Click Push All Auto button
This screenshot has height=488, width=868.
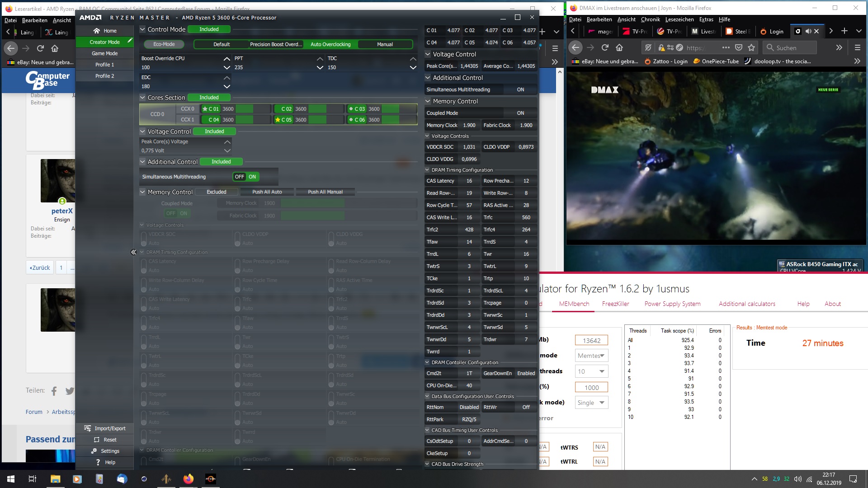click(267, 192)
